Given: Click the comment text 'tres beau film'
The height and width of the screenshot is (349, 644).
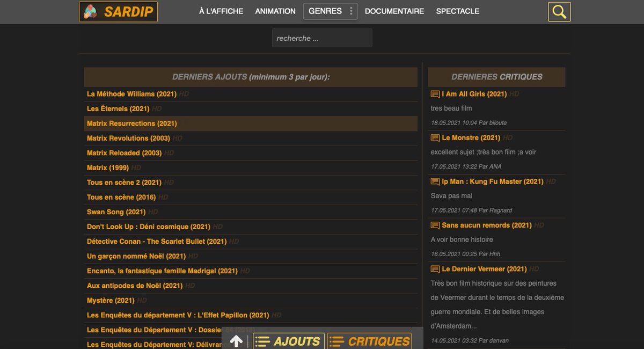Looking at the screenshot, I should point(451,108).
